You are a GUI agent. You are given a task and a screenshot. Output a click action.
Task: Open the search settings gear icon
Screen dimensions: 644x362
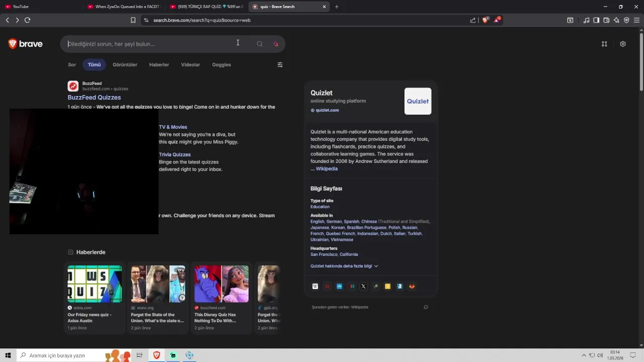point(623,44)
